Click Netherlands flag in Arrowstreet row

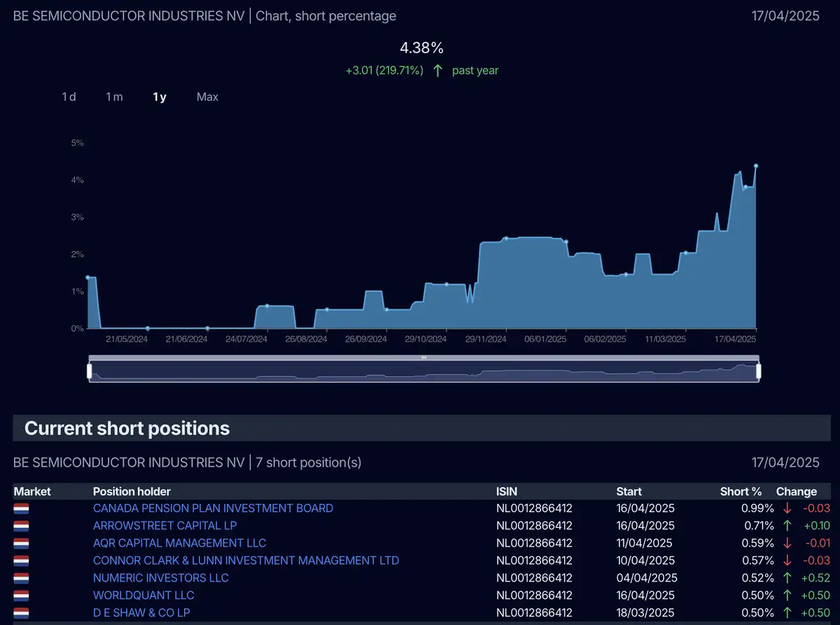(x=21, y=526)
